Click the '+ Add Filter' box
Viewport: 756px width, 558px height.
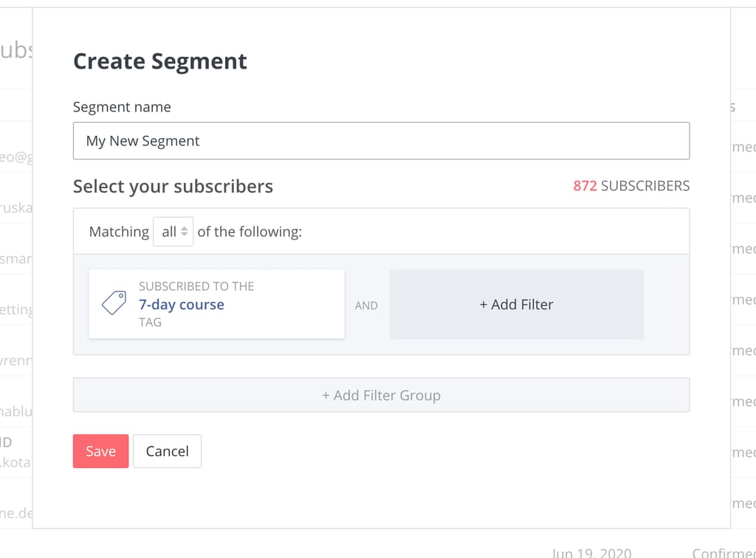pos(516,305)
